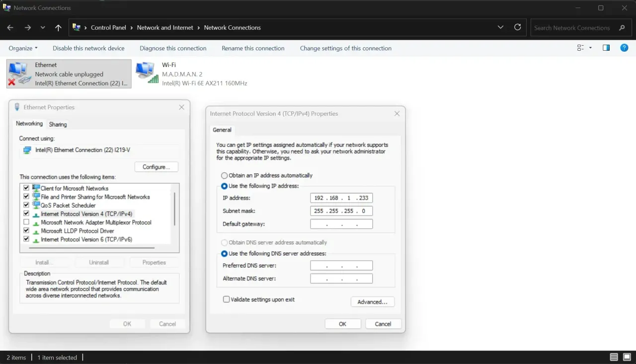The width and height of the screenshot is (636, 364).
Task: Select Use the following IP address radio
Action: click(x=225, y=186)
